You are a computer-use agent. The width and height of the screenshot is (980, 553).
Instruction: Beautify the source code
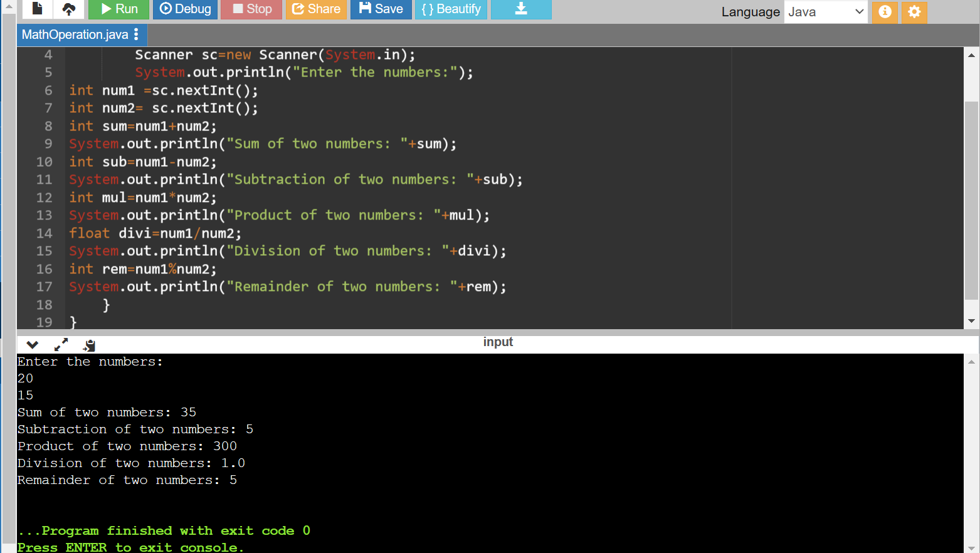point(451,9)
